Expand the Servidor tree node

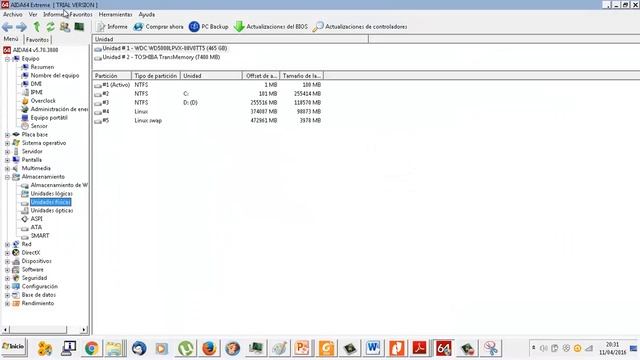coord(7,151)
